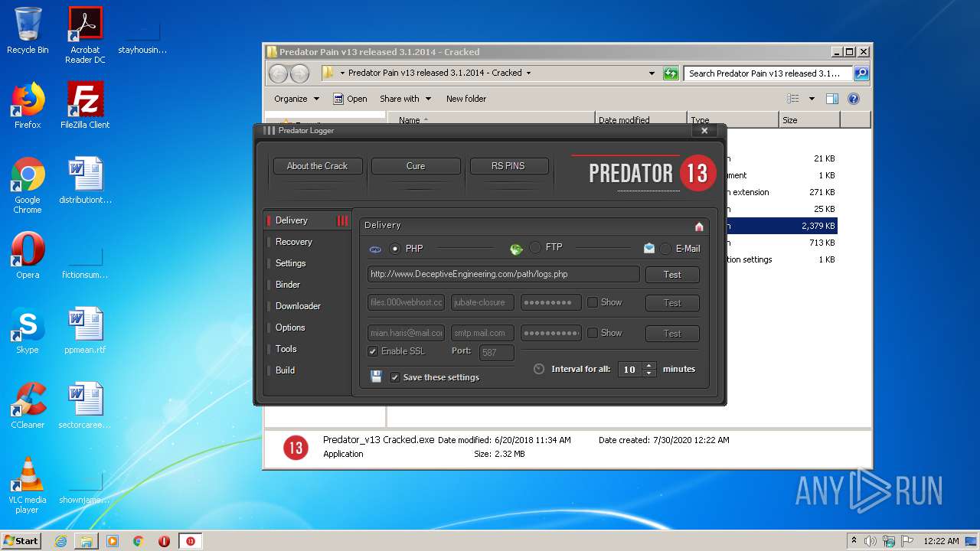980x551 pixels.
Task: Click New folder in Explorer toolbar
Action: (466, 99)
